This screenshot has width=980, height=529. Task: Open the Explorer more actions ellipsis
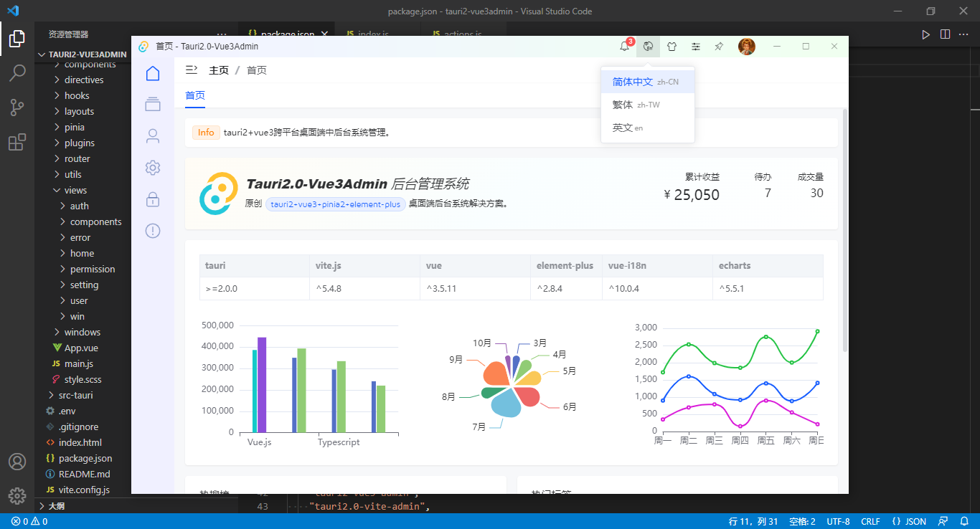point(221,34)
